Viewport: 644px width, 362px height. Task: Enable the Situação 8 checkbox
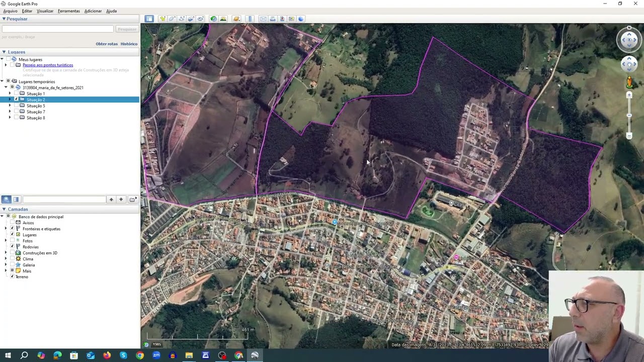(x=16, y=118)
